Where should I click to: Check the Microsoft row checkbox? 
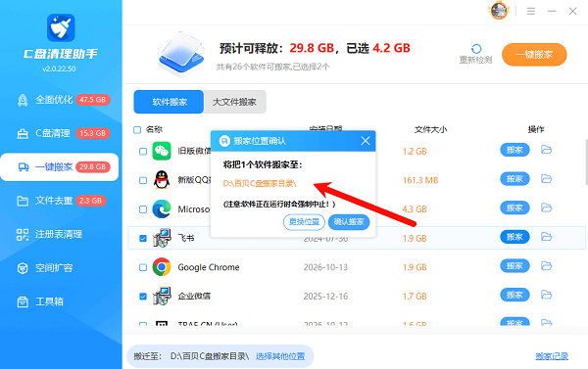[x=143, y=209]
